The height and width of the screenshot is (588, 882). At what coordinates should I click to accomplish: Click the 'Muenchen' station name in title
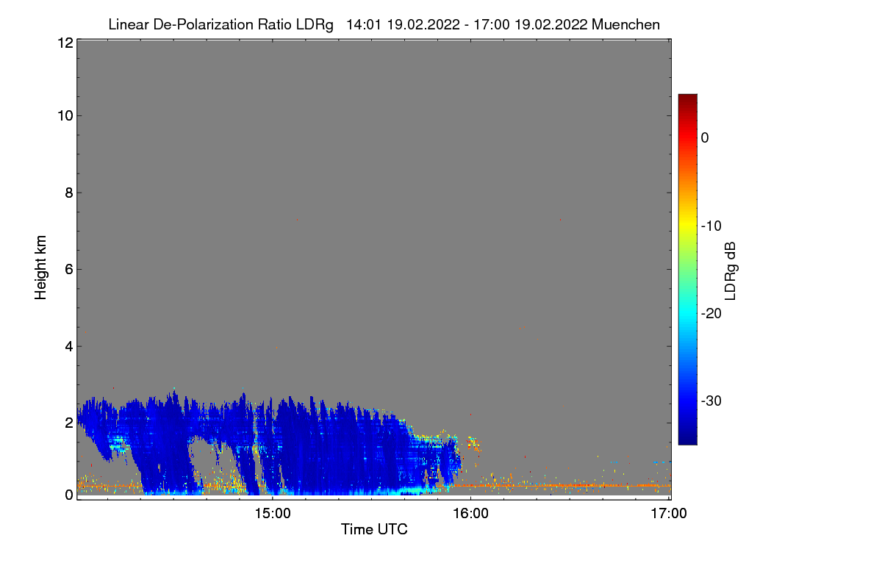click(625, 25)
